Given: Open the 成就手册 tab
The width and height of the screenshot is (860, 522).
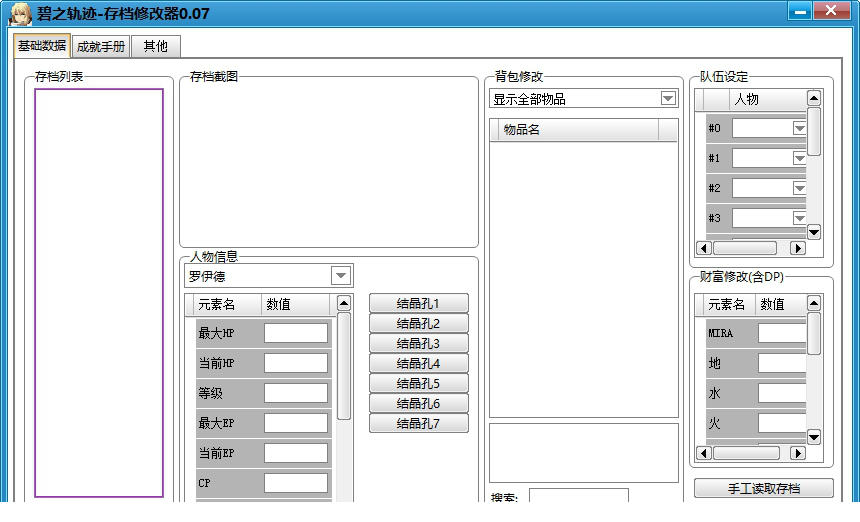Looking at the screenshot, I should 101,47.
